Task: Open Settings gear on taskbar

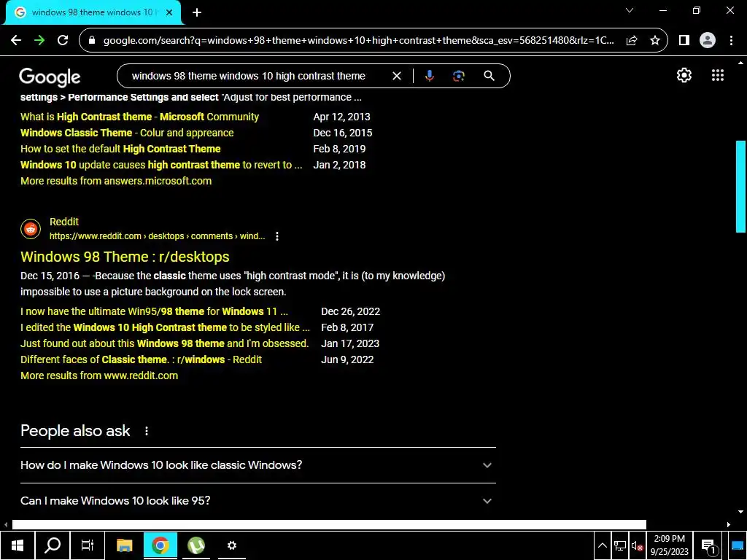Action: click(231, 545)
